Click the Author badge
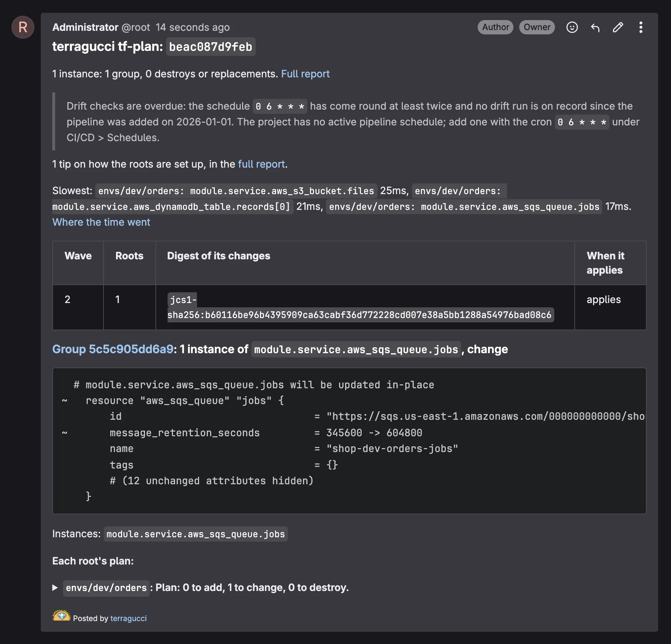Viewport: 671px width, 644px height. (496, 27)
